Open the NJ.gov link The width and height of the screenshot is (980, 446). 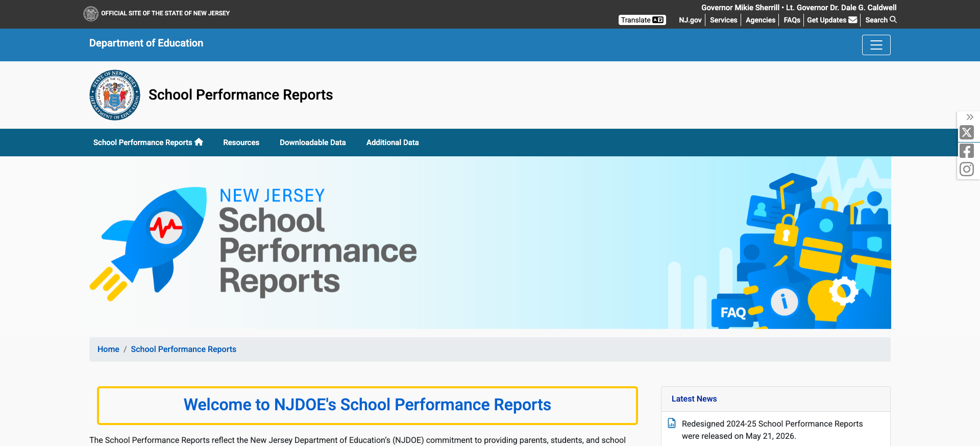(690, 20)
